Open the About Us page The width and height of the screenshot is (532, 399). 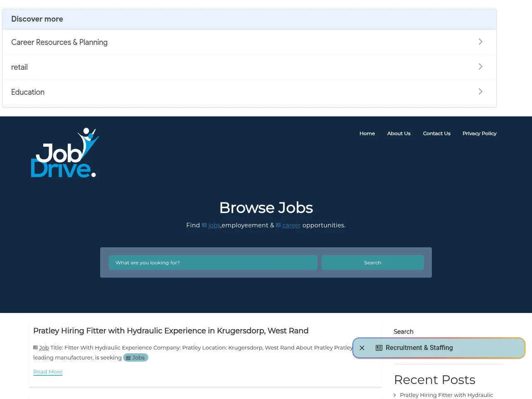[x=399, y=133]
